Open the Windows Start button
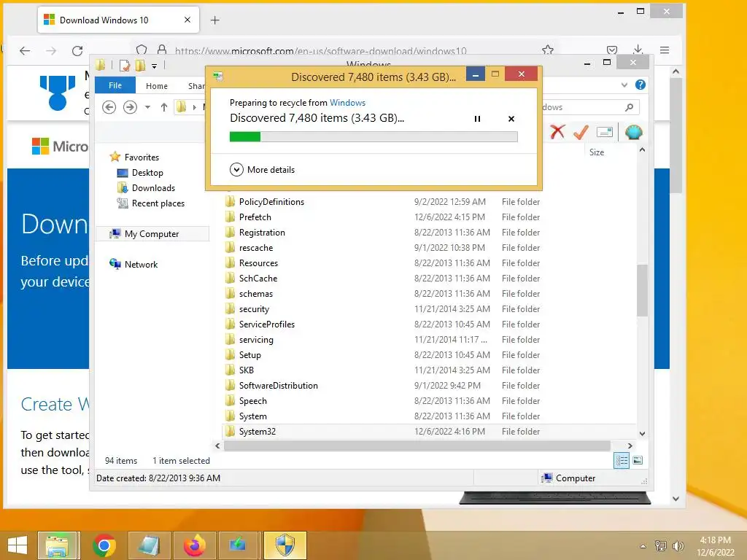The image size is (747, 560). click(18, 545)
